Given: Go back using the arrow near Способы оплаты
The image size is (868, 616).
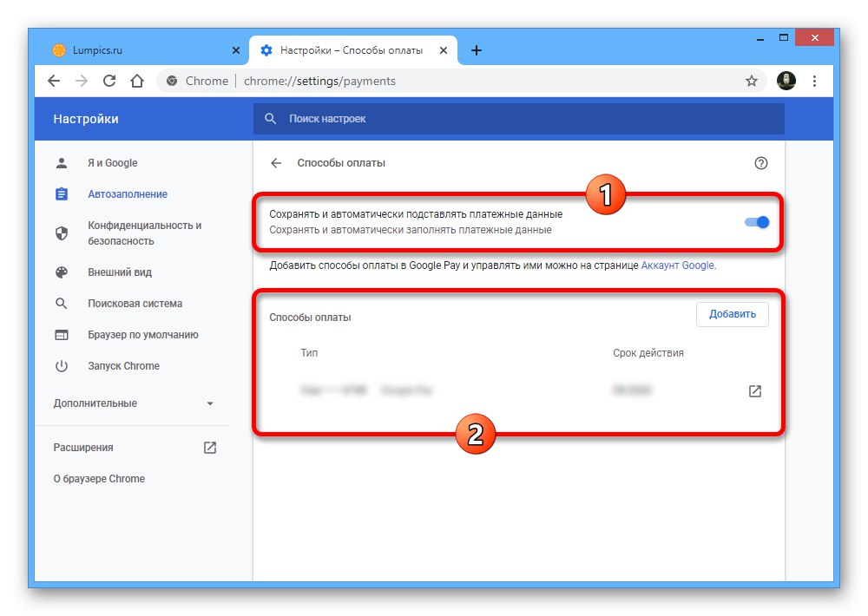Looking at the screenshot, I should click(x=275, y=162).
